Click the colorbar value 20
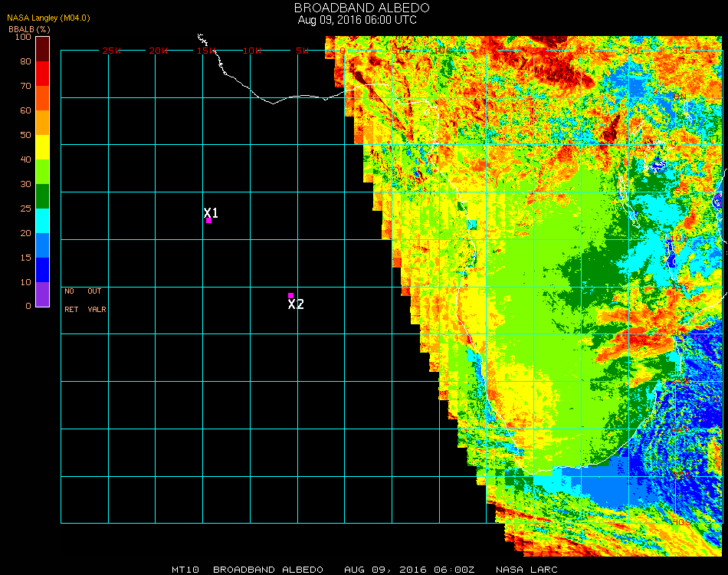Image resolution: width=728 pixels, height=575 pixels. click(x=25, y=233)
